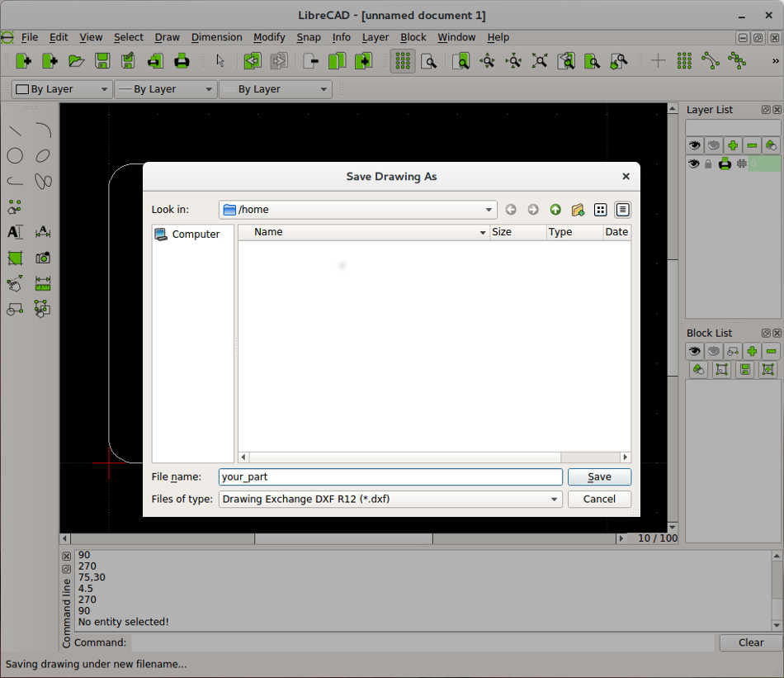This screenshot has height=678, width=784.
Task: Select the Hatch tool in left toolbox
Action: tap(15, 258)
